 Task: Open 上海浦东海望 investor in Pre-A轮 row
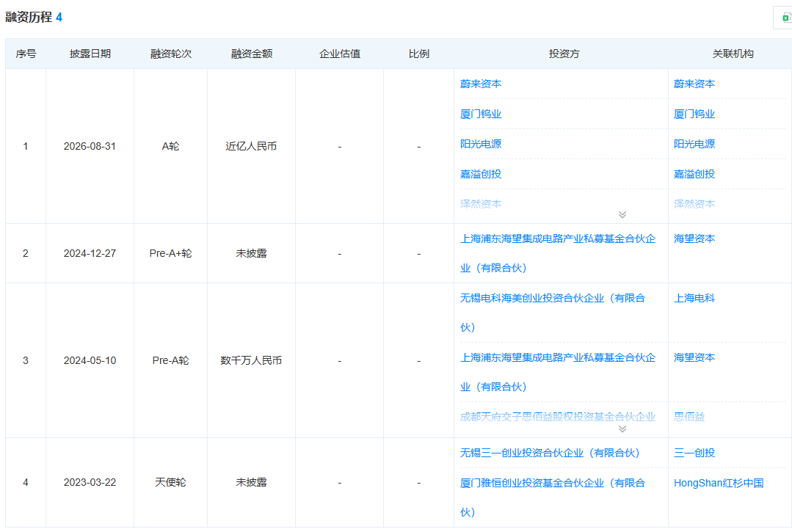pos(558,373)
